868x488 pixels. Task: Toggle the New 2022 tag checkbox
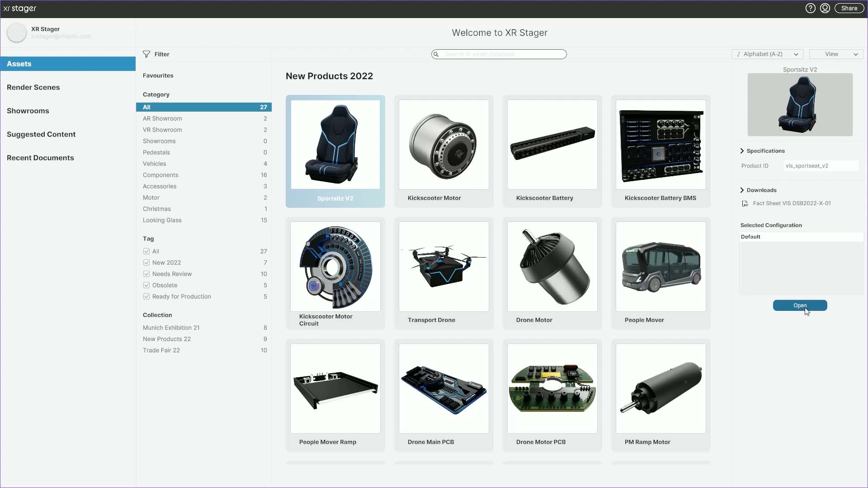[146, 263]
